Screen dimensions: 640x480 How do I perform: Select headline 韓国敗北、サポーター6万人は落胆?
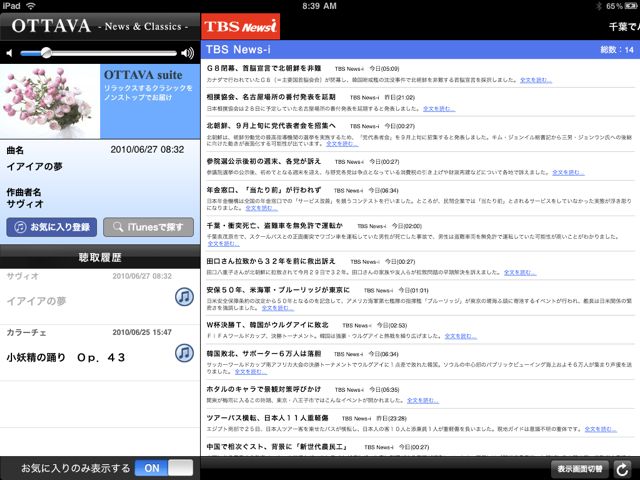tap(264, 353)
